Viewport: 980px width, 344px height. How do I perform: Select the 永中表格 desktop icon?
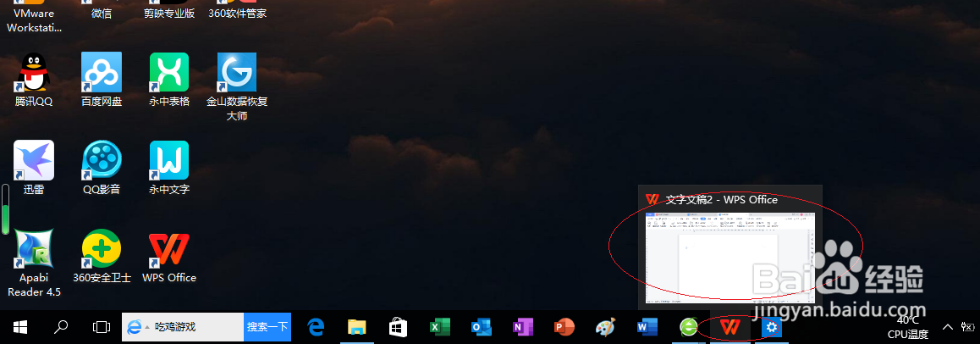point(169,80)
